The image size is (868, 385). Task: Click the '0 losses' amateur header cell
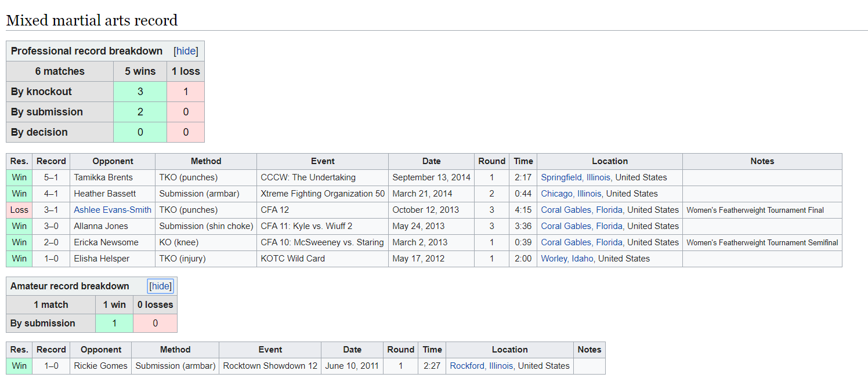155,304
